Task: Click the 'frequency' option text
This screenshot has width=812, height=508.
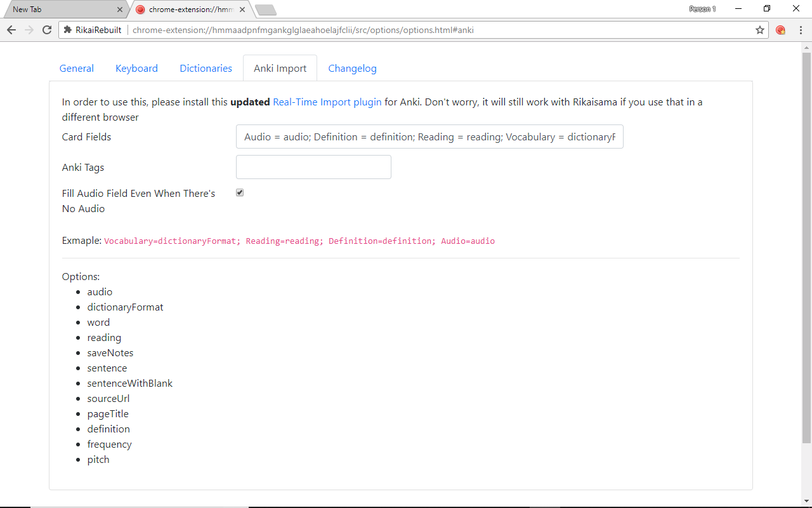Action: click(110, 444)
